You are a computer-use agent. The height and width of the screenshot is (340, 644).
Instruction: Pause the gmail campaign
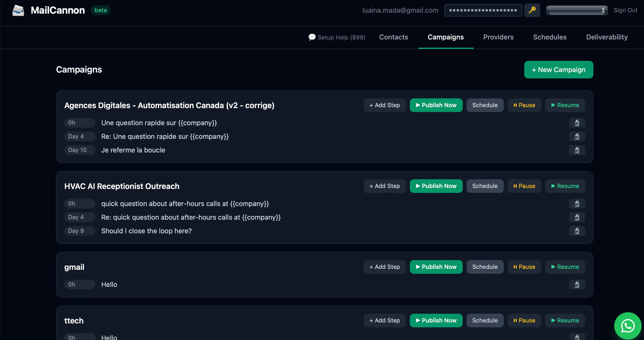pos(524,267)
